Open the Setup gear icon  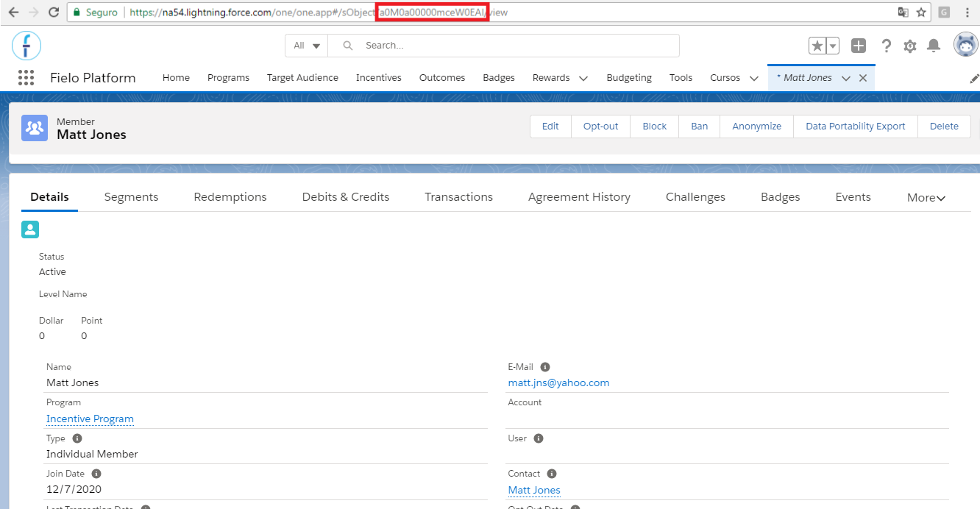[910, 46]
